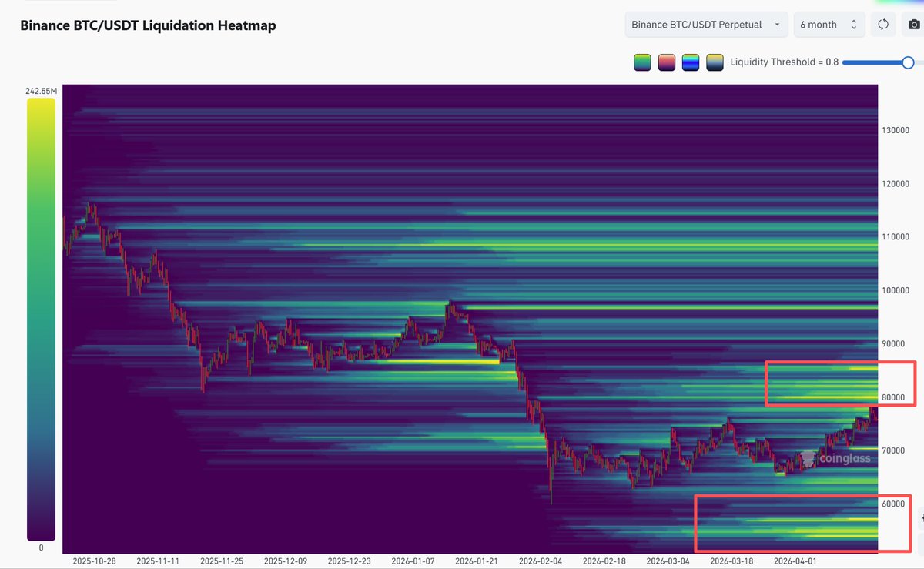Click the 2025-10-28 date axis label

94,561
